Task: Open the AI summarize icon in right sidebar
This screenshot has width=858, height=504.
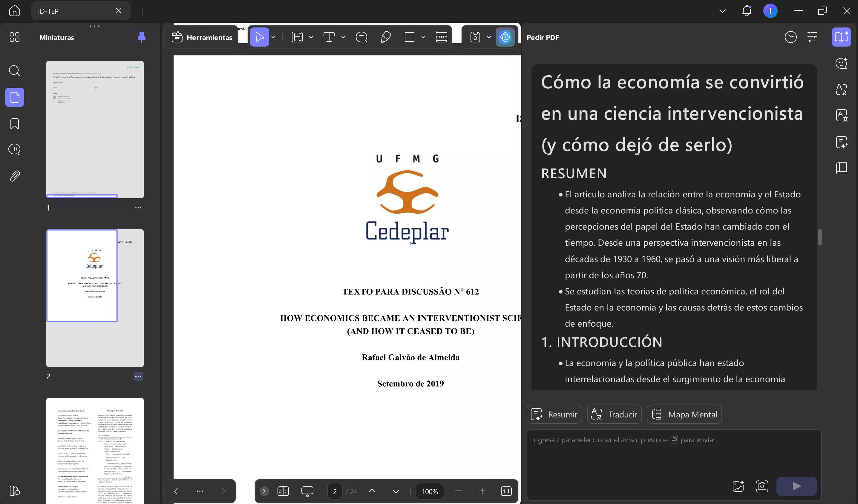Action: tap(841, 142)
